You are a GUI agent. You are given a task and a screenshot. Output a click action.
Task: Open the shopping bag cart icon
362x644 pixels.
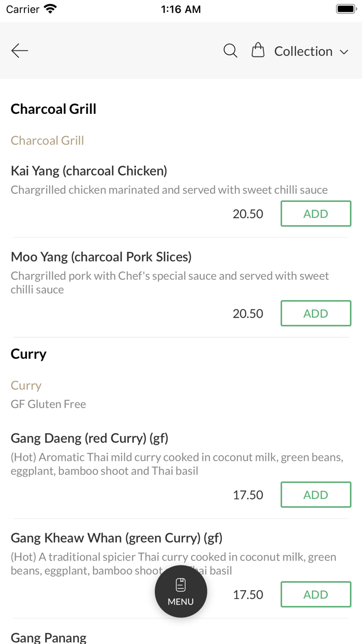point(258,50)
